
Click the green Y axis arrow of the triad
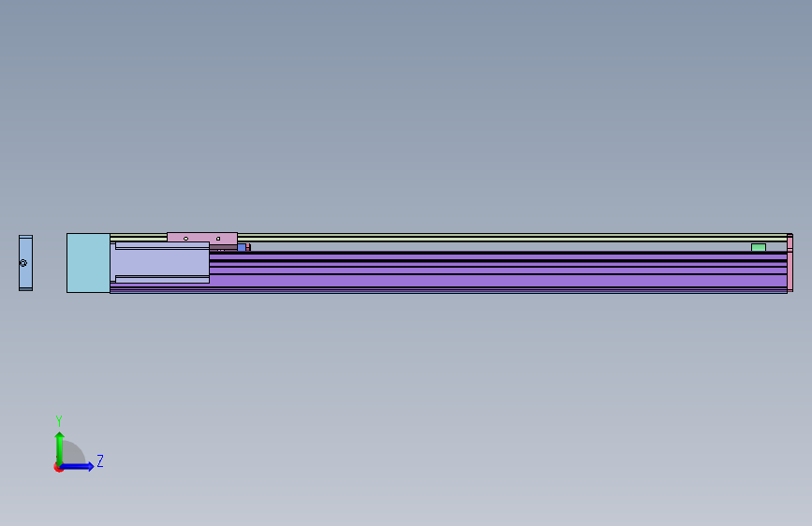pyautogui.click(x=60, y=448)
